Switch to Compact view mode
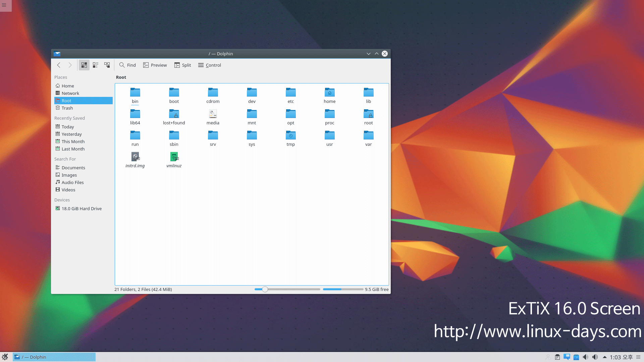 point(96,65)
